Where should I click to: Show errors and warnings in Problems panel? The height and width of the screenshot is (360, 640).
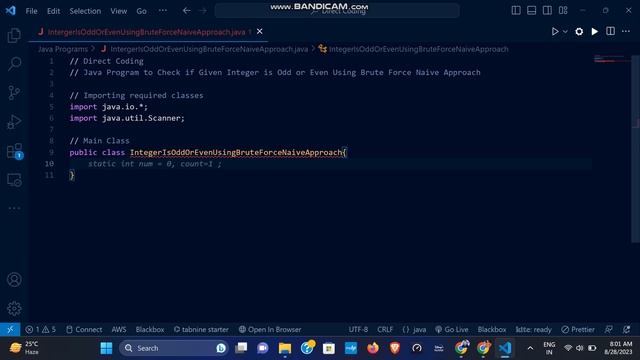(x=40, y=329)
